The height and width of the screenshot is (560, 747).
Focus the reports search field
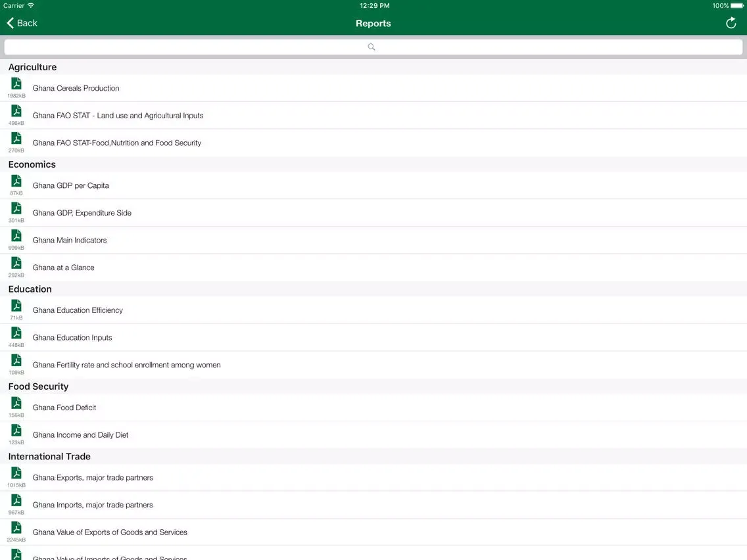[x=373, y=47]
